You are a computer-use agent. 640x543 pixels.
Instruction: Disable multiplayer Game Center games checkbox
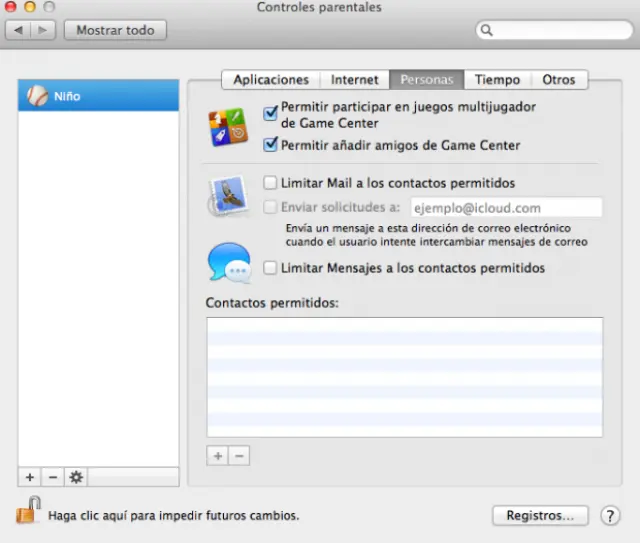click(270, 113)
